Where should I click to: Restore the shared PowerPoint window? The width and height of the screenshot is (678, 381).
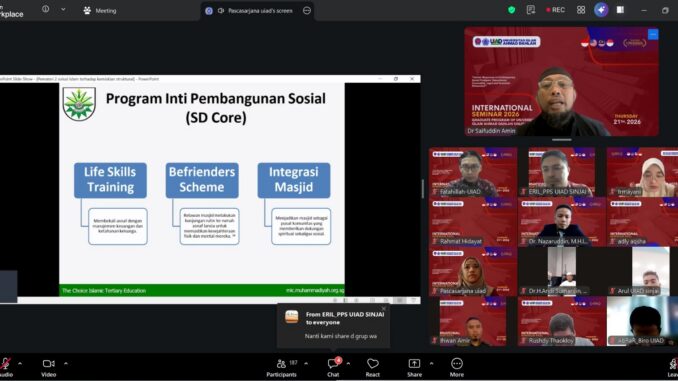pos(396,79)
